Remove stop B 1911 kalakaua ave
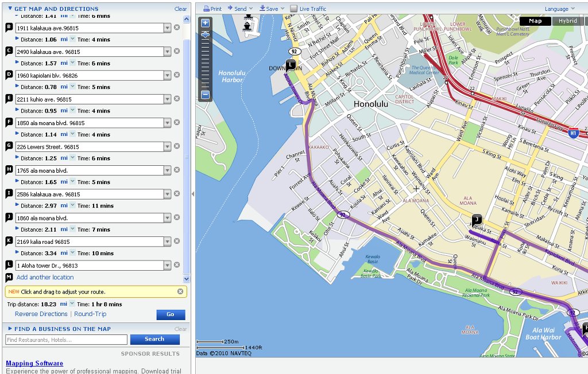The image size is (588, 374). [177, 28]
